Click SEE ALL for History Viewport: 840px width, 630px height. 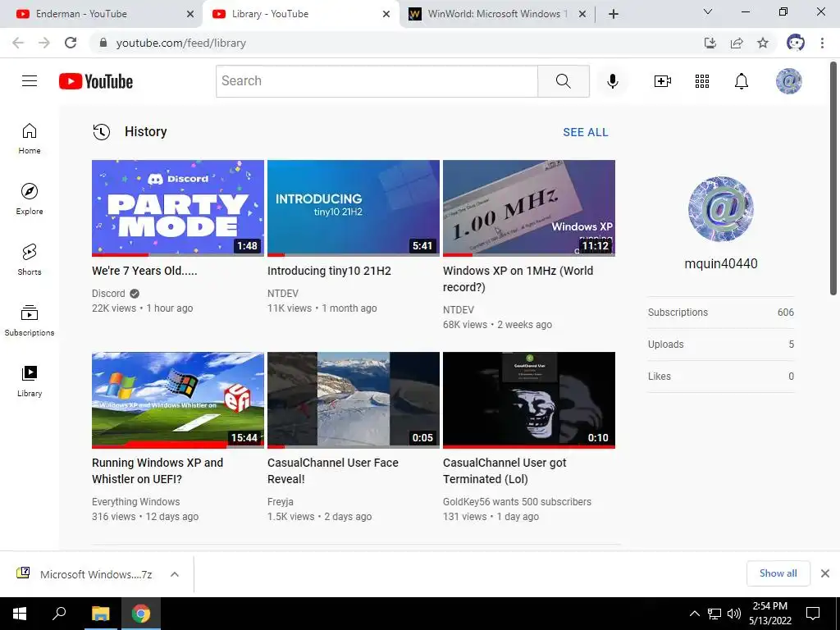coord(586,132)
